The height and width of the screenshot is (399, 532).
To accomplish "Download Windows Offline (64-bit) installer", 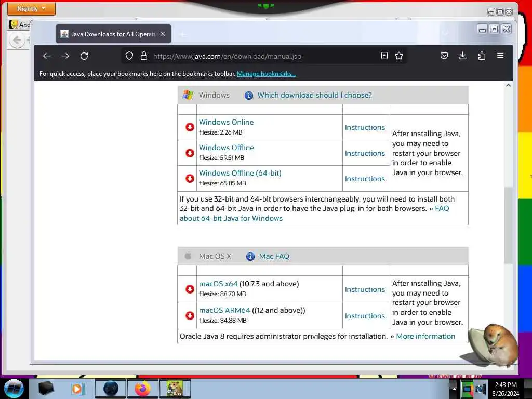I will (240, 173).
